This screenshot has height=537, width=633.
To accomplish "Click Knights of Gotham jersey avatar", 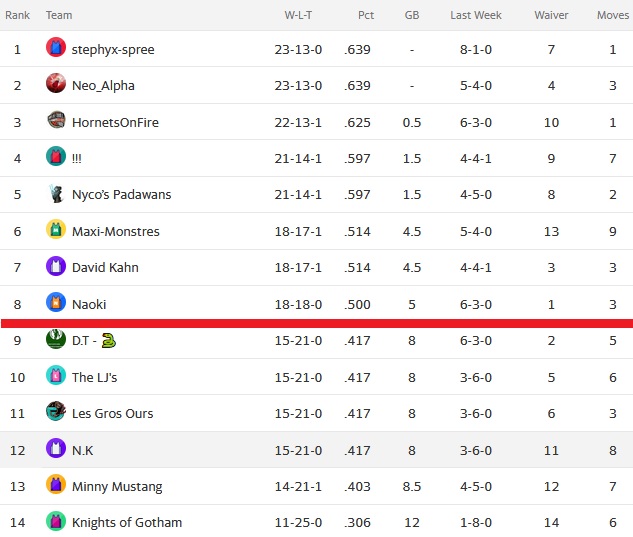I will [56, 521].
